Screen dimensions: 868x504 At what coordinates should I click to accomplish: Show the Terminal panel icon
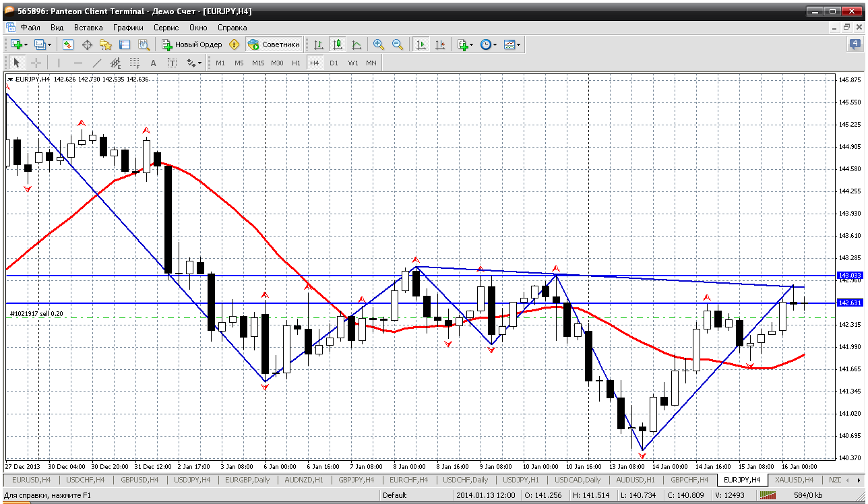[125, 44]
